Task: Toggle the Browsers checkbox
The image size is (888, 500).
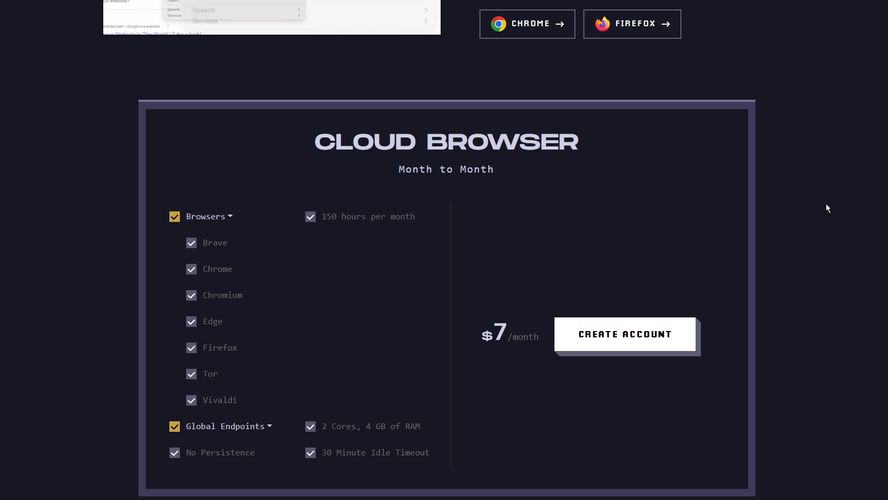Action: click(174, 217)
